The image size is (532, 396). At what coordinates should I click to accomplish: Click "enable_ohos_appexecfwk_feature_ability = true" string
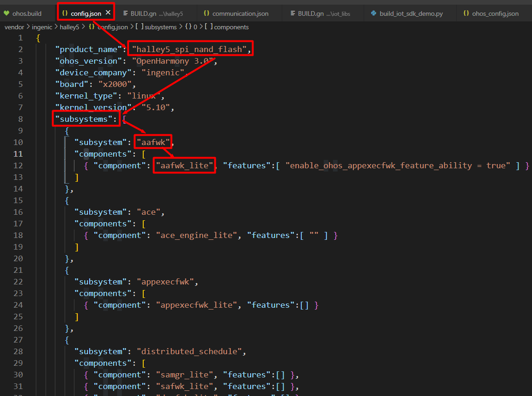398,165
